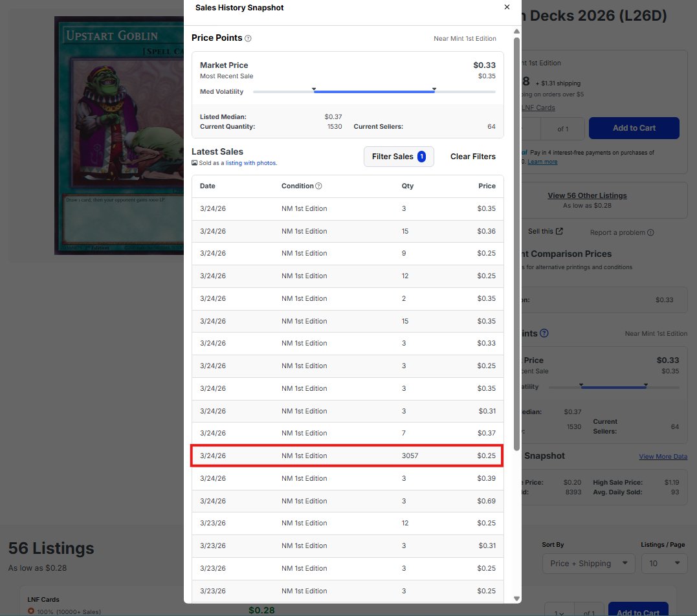Image resolution: width=697 pixels, height=616 pixels.
Task: Open View 56 Other Listings link
Action: pos(587,195)
